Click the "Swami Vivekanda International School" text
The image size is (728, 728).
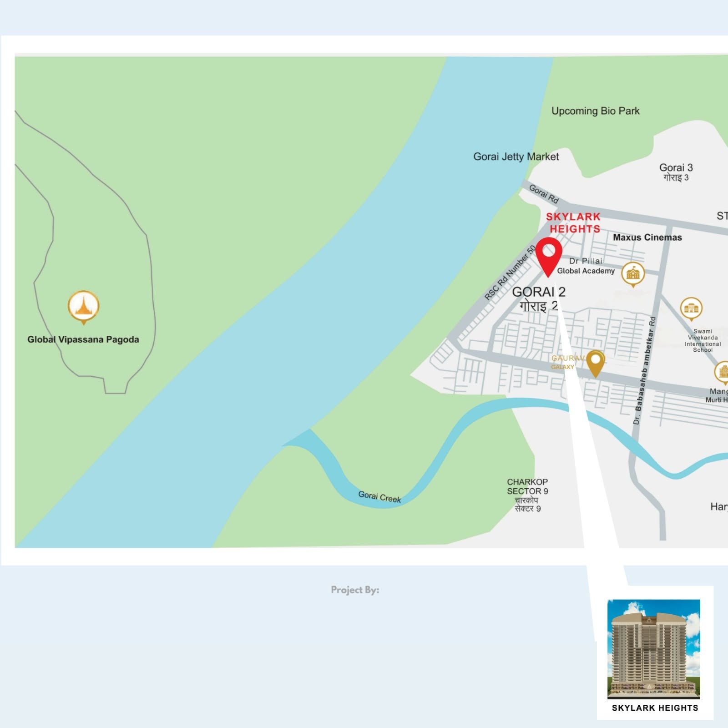tap(703, 341)
